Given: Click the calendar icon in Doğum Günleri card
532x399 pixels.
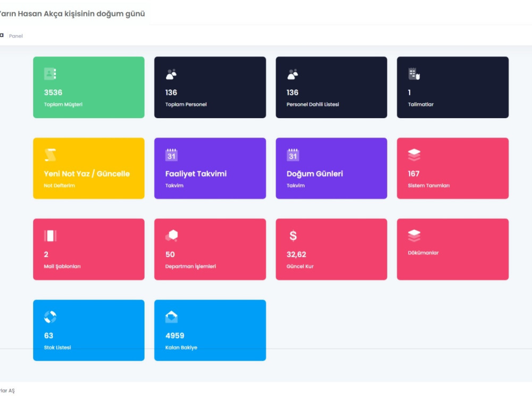Looking at the screenshot, I should pyautogui.click(x=293, y=155).
